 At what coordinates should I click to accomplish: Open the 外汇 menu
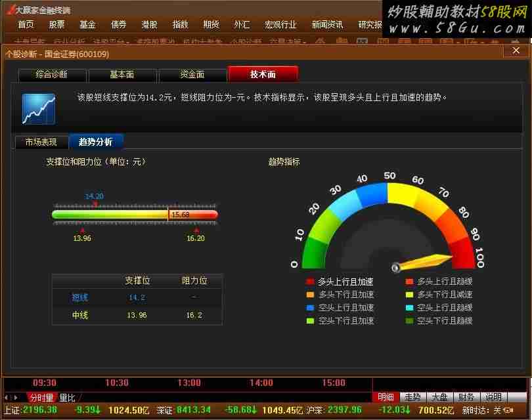coord(242,24)
